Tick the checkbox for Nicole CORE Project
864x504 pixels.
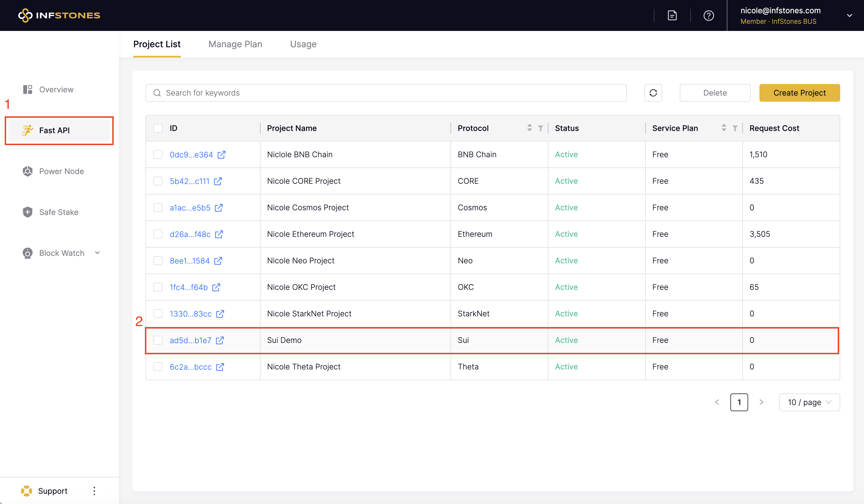[158, 181]
